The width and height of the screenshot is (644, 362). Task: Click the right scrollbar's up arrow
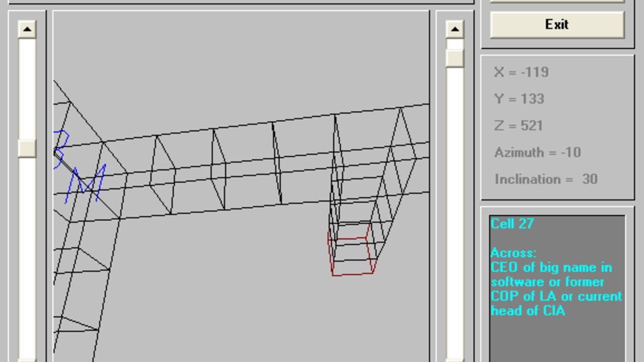coord(455,29)
